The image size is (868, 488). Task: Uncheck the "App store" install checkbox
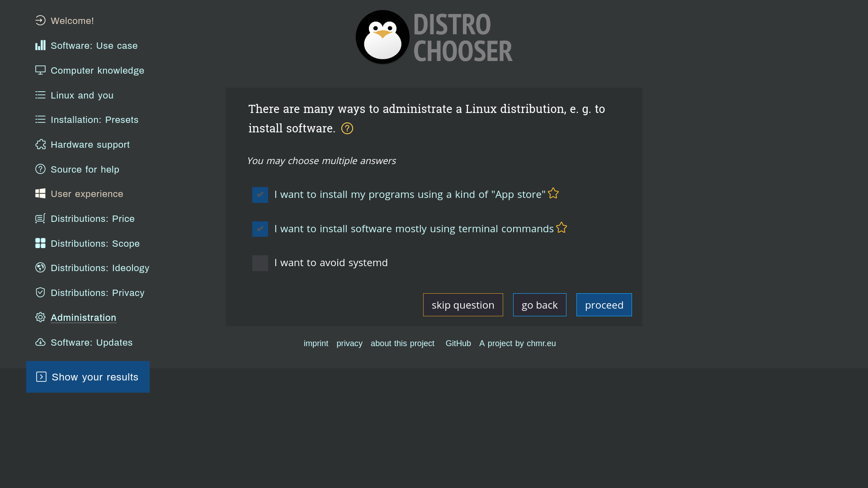point(260,195)
